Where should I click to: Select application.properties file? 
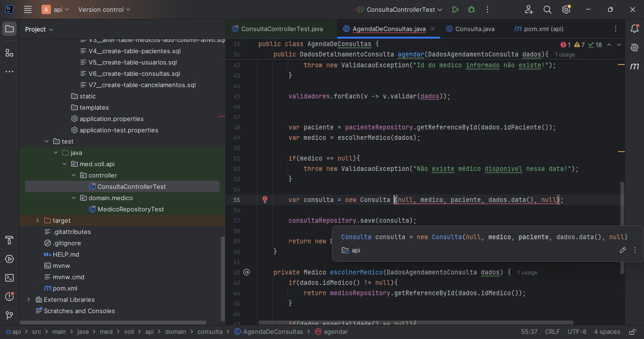pos(111,119)
